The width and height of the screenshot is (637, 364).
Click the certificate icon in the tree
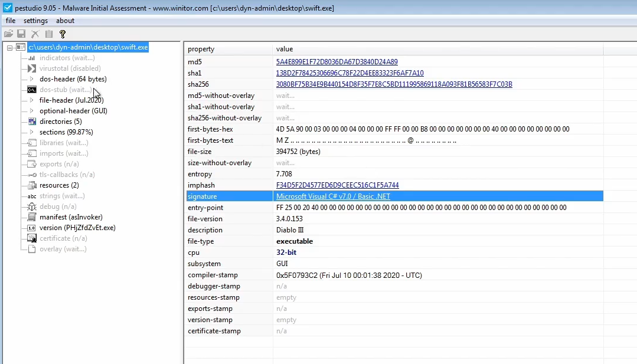tap(32, 238)
